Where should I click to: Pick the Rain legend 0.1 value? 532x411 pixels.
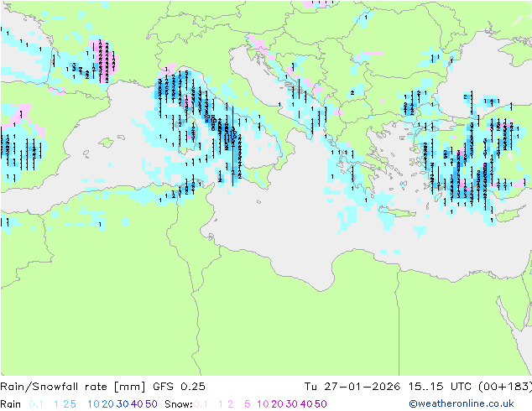click(36, 404)
